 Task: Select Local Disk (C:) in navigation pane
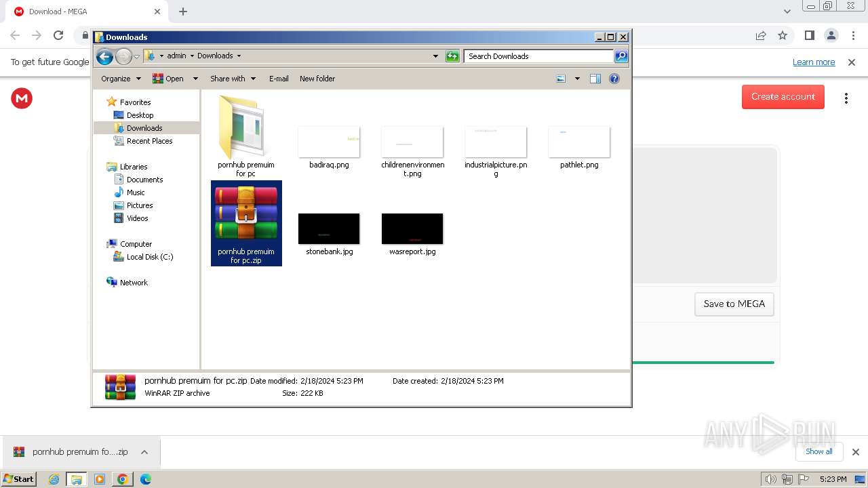coord(149,257)
